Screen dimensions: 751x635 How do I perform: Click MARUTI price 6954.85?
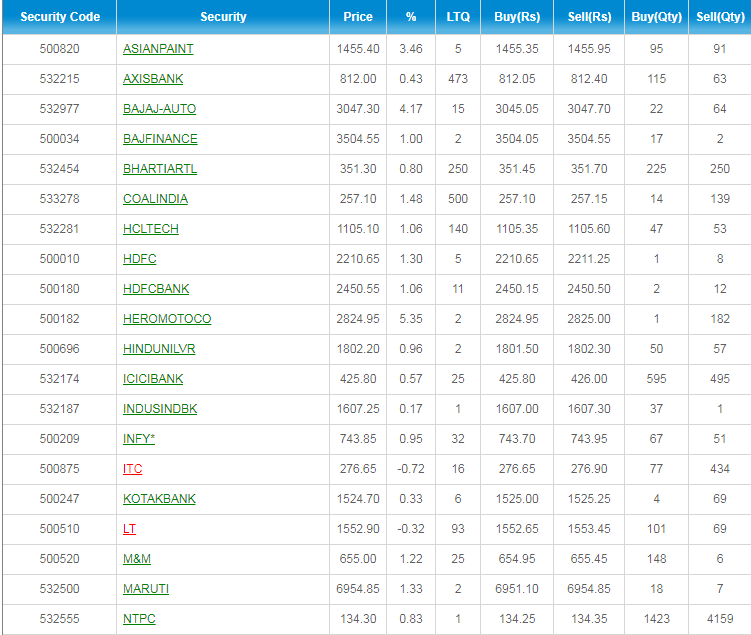coord(358,589)
